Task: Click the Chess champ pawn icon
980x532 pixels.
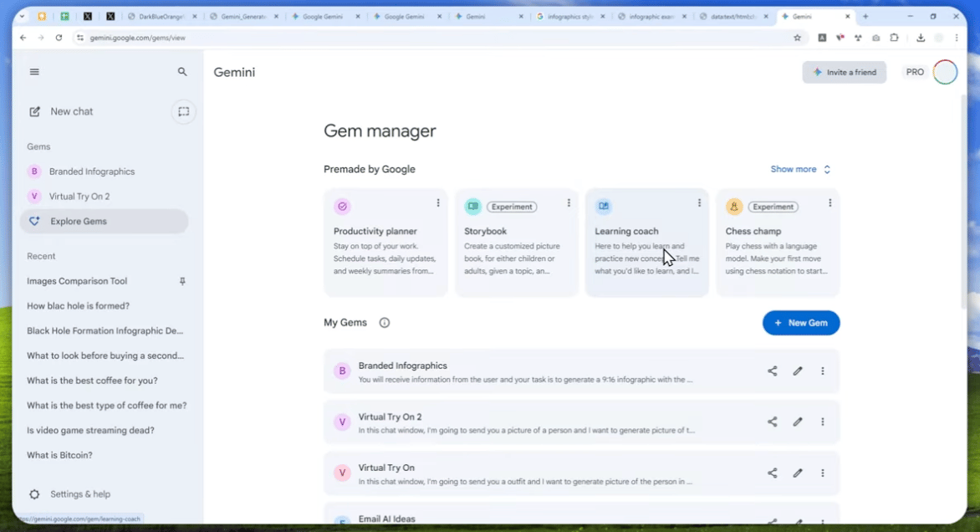Action: (734, 207)
